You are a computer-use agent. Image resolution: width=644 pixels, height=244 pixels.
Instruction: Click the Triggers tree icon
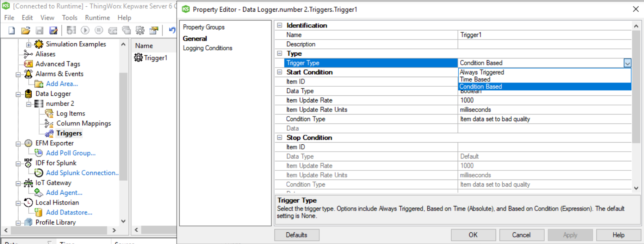pos(49,133)
